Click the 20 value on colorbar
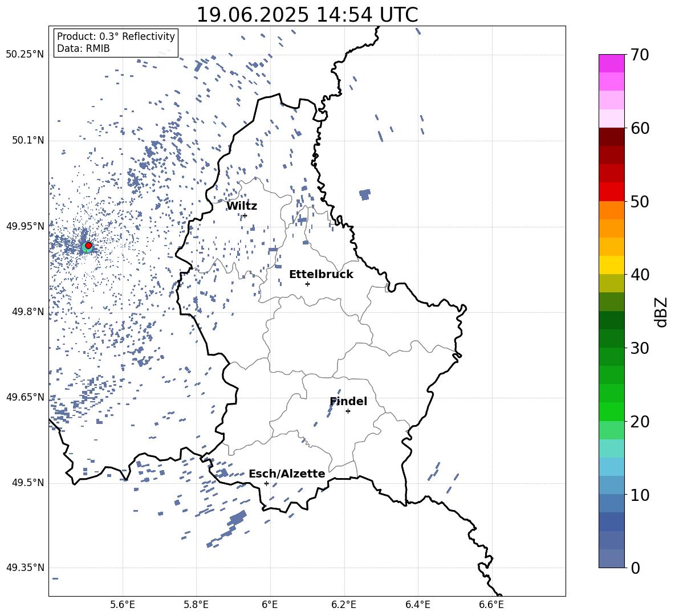This screenshot has width=675, height=616. pyautogui.click(x=640, y=422)
